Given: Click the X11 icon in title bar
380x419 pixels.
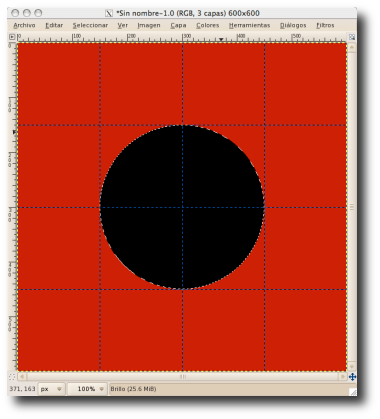Looking at the screenshot, I should pyautogui.click(x=109, y=13).
